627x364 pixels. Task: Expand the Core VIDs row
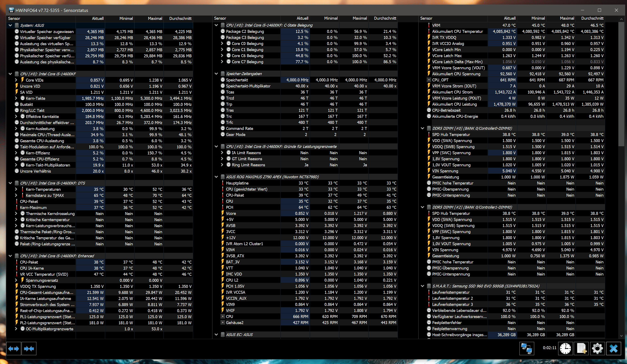coord(16,80)
